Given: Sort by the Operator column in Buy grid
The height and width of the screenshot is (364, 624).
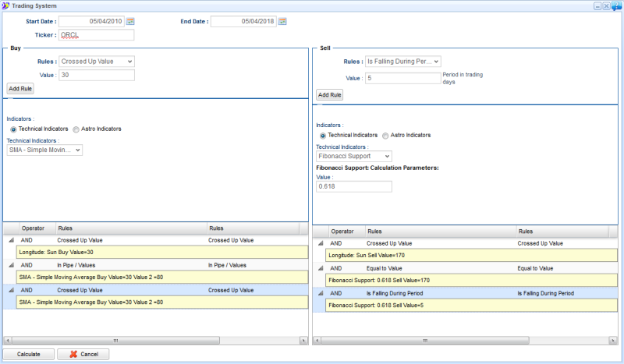Looking at the screenshot, I should tap(37, 228).
